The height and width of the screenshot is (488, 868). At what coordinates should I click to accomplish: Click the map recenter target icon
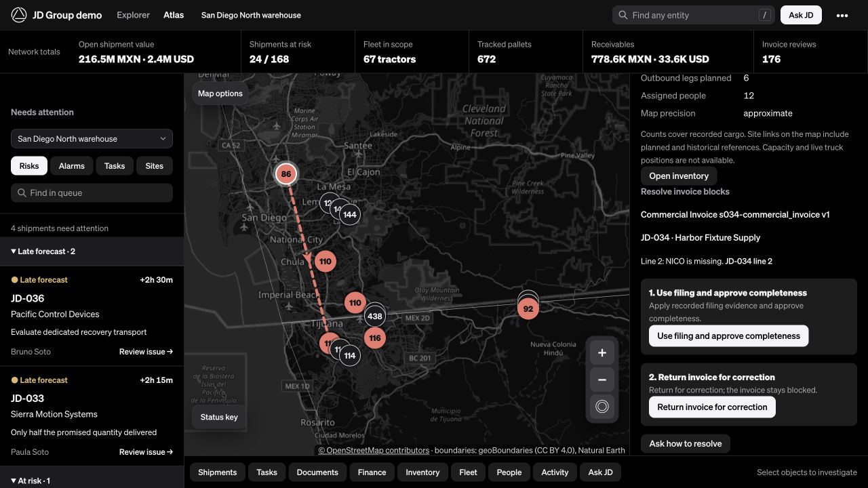pyautogui.click(x=602, y=407)
